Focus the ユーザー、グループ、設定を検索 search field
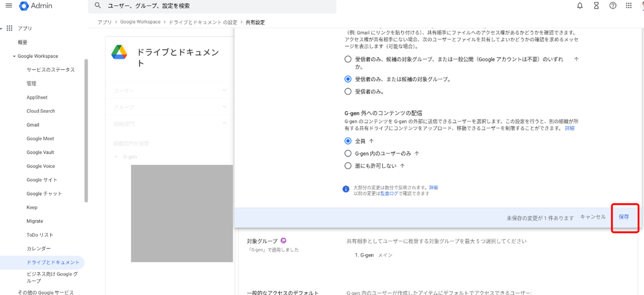 [212, 6]
